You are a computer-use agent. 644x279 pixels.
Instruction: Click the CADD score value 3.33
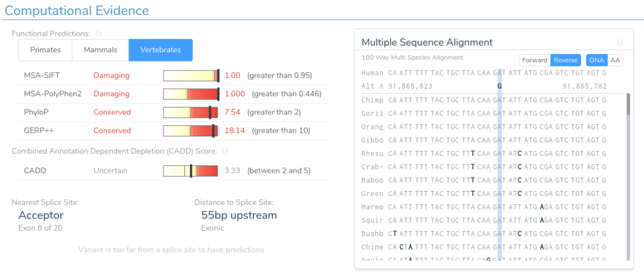tap(233, 171)
